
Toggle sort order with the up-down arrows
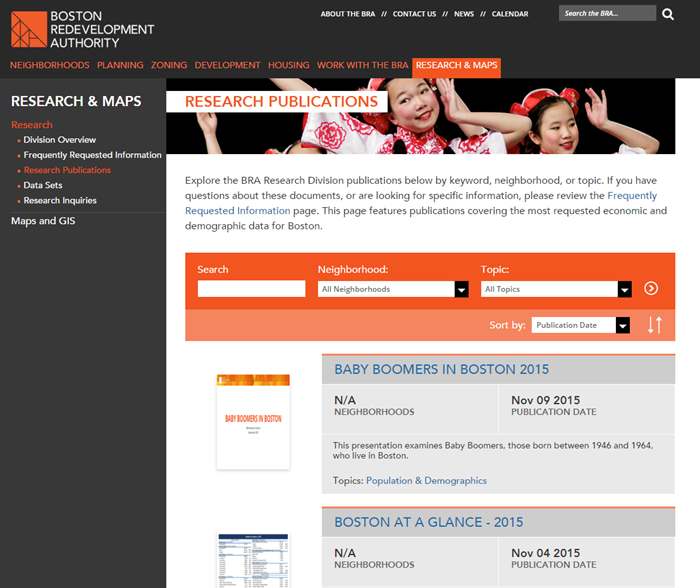pos(654,325)
